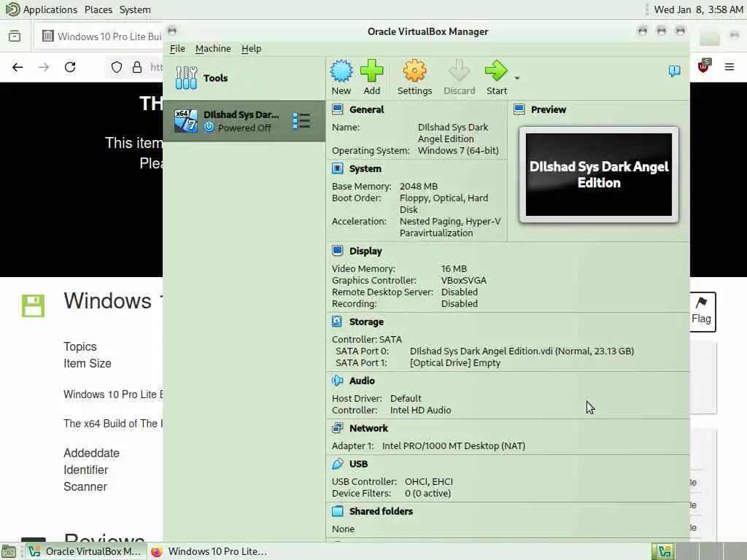747x560 pixels.
Task: Click the Preview section monitor icon
Action: click(519, 109)
